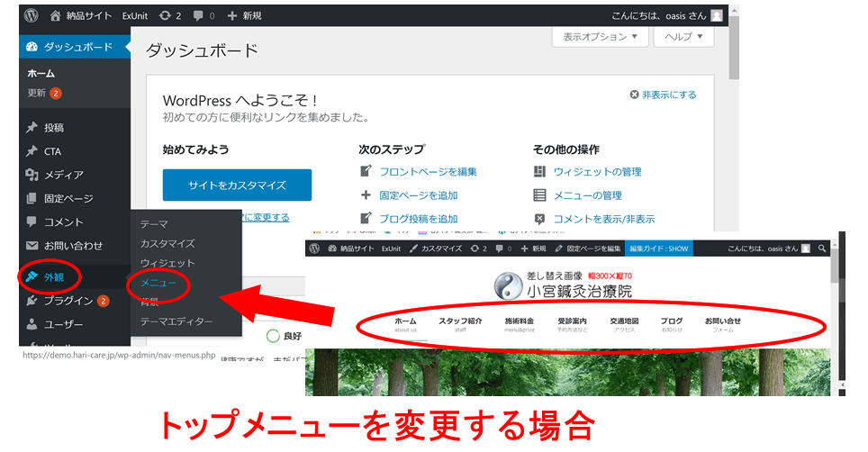Open the フロントページを編集 link
The image size is (868, 452).
point(428,171)
